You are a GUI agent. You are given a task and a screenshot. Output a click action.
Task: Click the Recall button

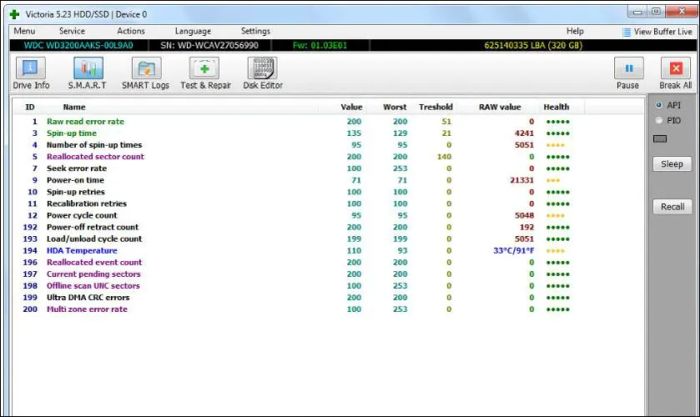pyautogui.click(x=672, y=207)
